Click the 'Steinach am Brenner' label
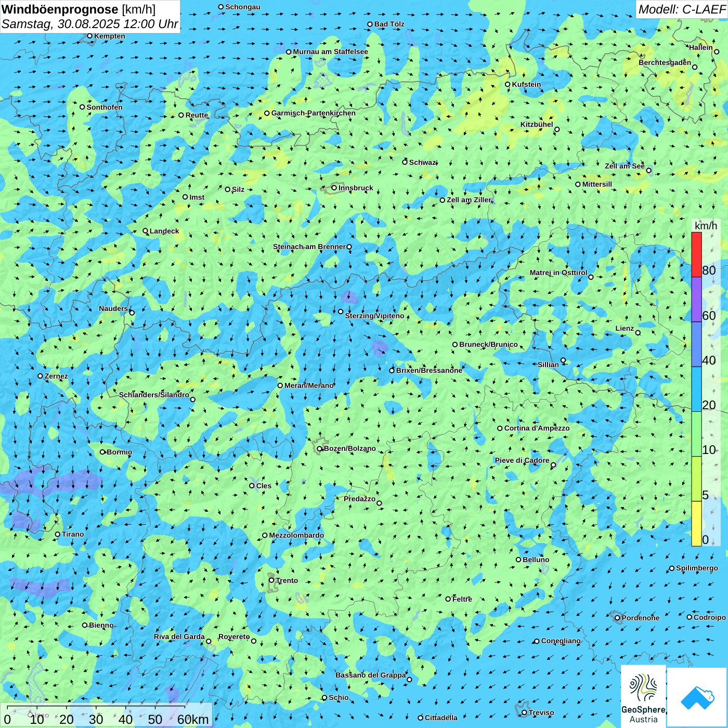Viewport: 728px width, 728px height. coord(309,246)
